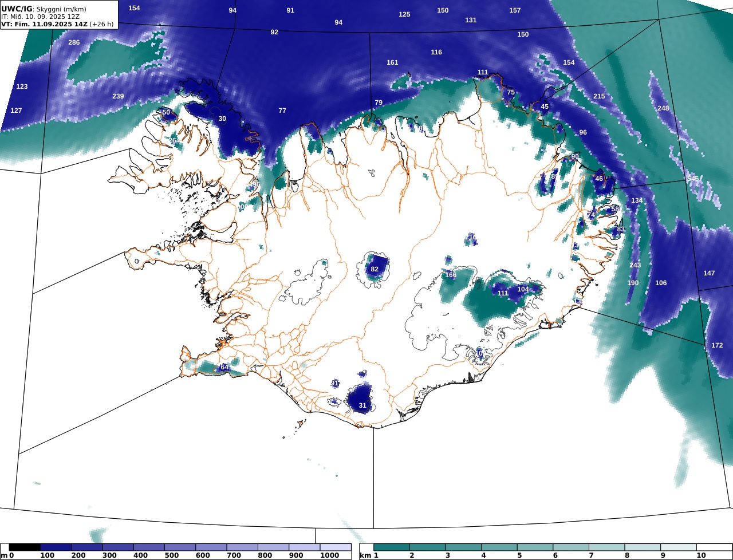Click the visibility value 239 on the map

click(118, 96)
